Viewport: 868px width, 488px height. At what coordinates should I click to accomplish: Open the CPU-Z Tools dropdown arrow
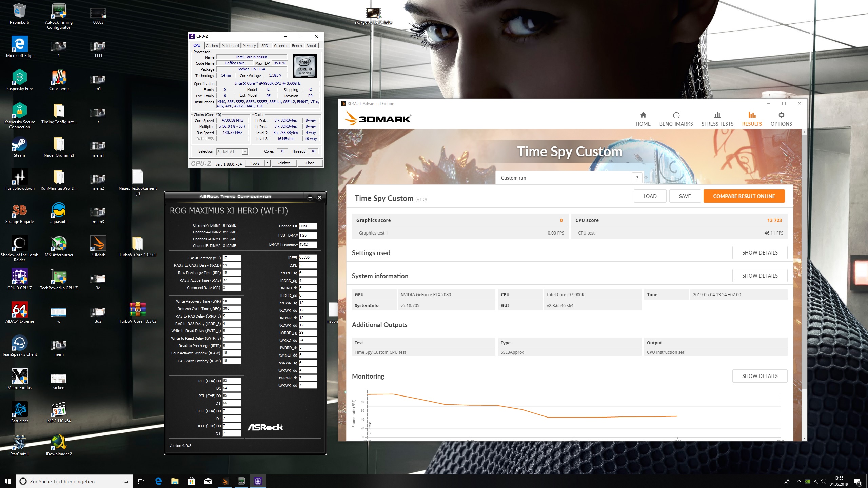267,163
